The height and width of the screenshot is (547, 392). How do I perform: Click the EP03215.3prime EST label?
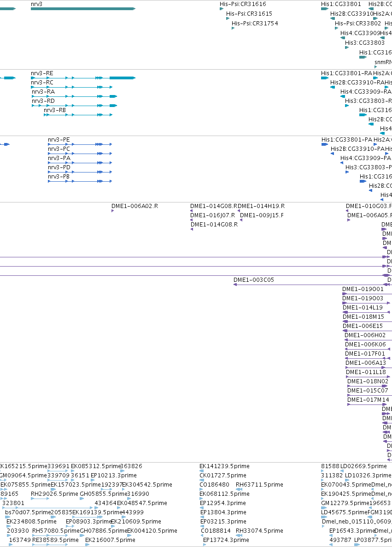click(x=223, y=522)
